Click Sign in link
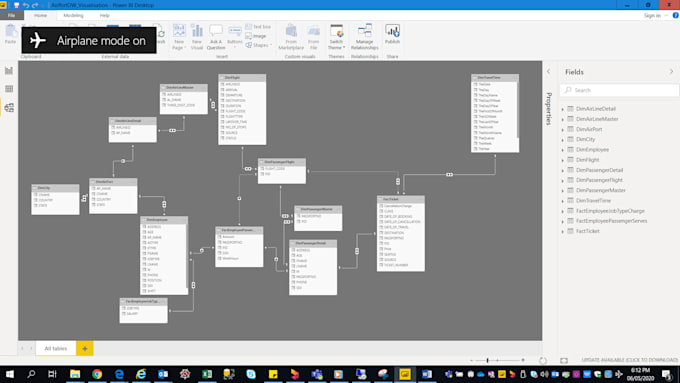The height and width of the screenshot is (383, 680). tap(652, 16)
